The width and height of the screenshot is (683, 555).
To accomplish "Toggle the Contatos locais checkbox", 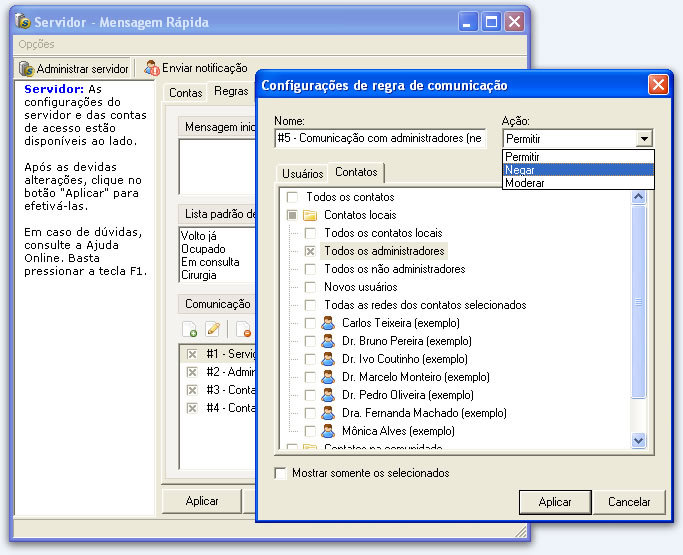I will (292, 215).
